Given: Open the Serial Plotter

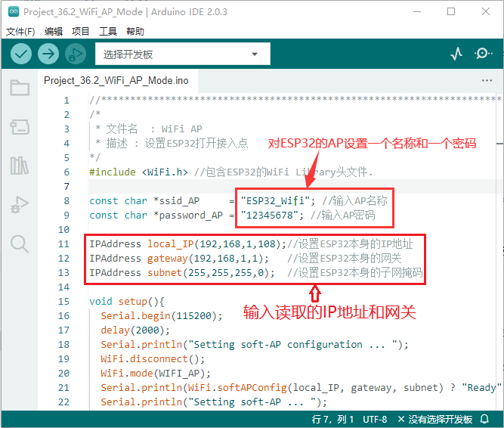Looking at the screenshot, I should 456,54.
